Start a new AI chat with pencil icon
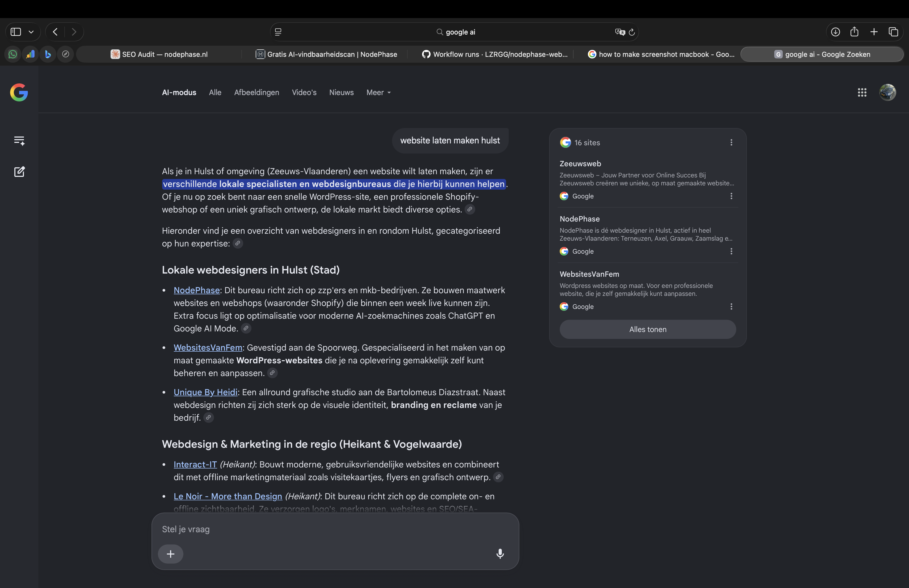This screenshot has height=588, width=909. pos(19,172)
